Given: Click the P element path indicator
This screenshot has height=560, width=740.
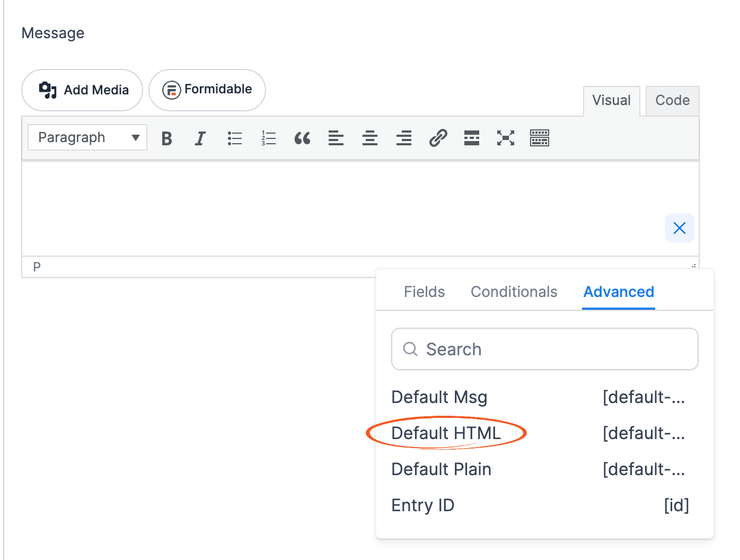Looking at the screenshot, I should (x=37, y=267).
